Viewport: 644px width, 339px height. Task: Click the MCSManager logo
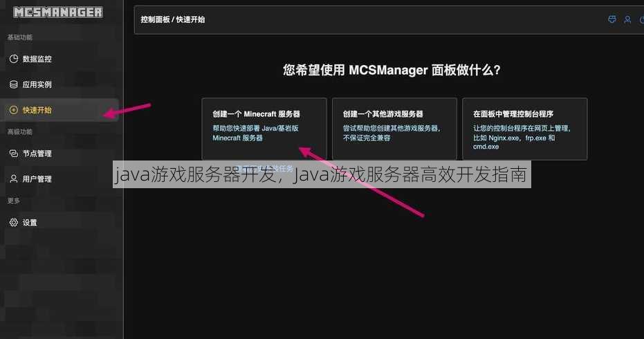pyautogui.click(x=58, y=12)
